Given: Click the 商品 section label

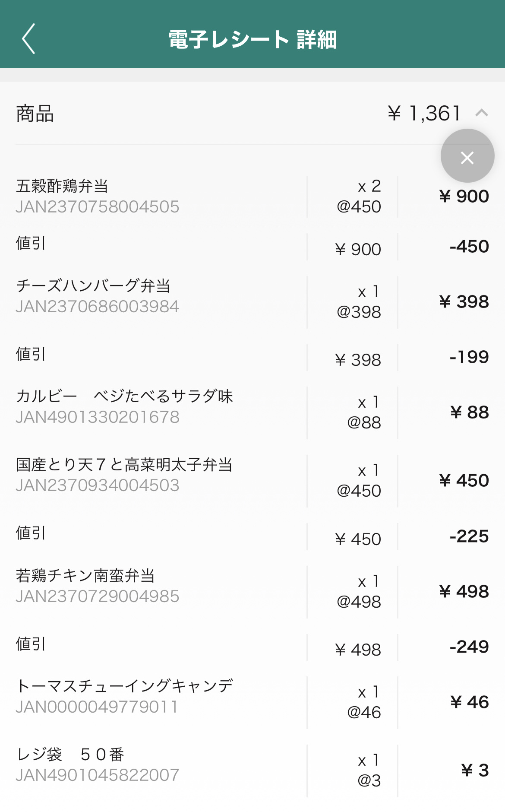Looking at the screenshot, I should tap(35, 114).
